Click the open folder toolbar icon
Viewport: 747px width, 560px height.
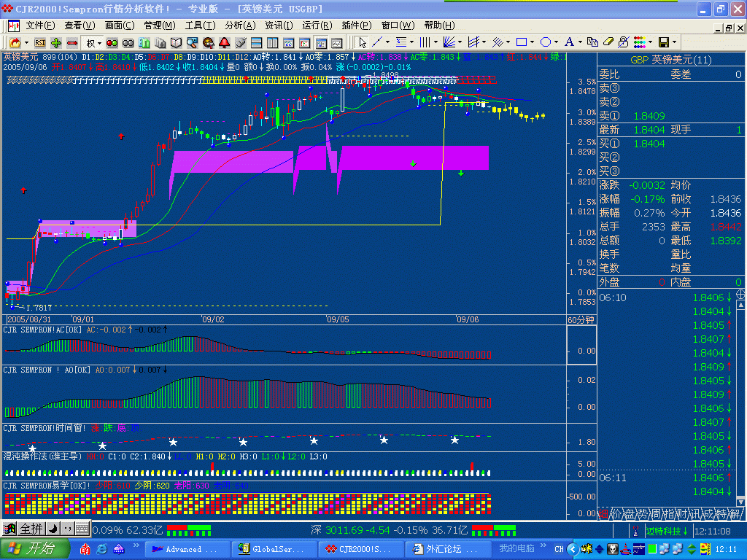coord(15,43)
